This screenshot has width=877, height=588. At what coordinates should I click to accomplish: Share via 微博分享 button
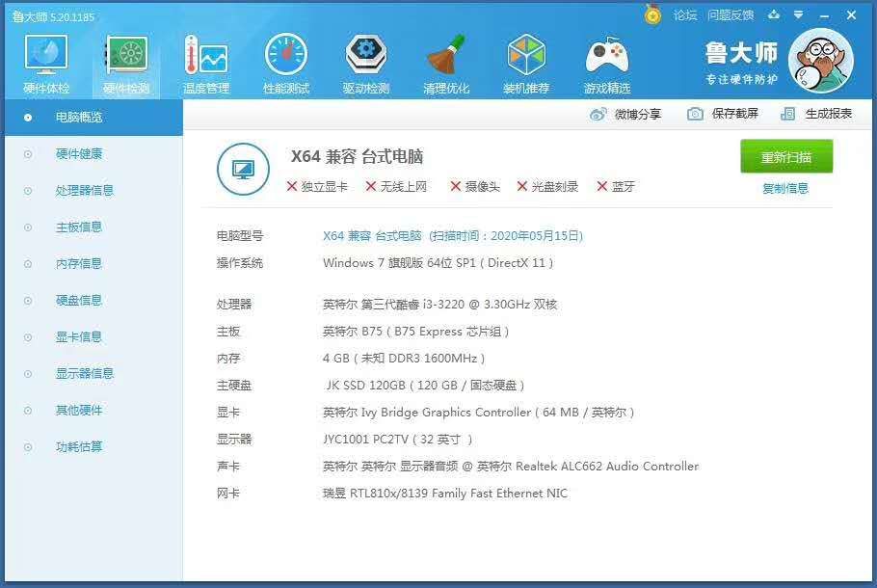pyautogui.click(x=626, y=114)
